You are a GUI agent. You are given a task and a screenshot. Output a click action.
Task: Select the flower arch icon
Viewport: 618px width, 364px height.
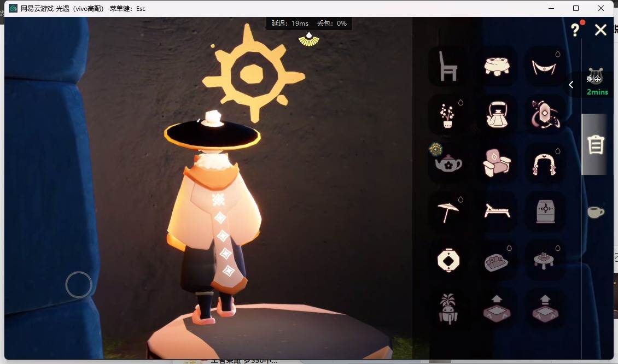tap(544, 165)
